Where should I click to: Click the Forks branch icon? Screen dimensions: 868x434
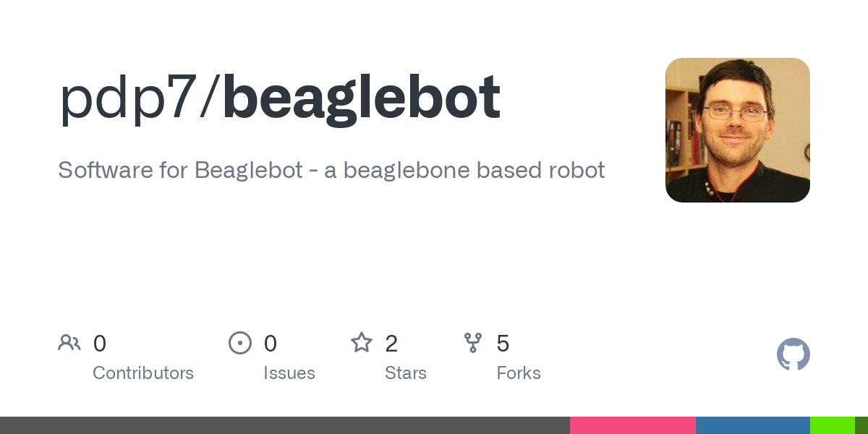coord(473,343)
